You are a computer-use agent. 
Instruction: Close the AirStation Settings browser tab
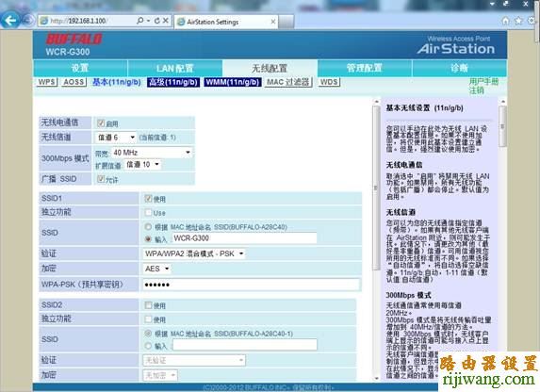[x=273, y=22]
